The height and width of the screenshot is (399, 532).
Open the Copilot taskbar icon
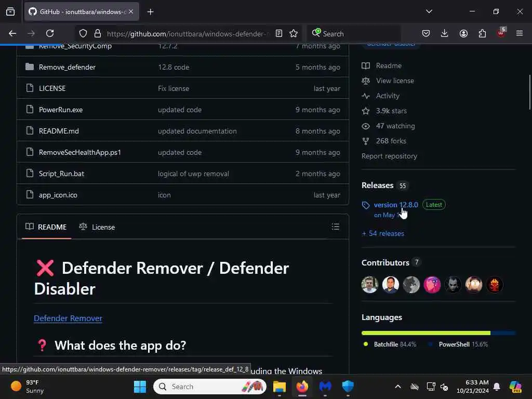point(516,387)
